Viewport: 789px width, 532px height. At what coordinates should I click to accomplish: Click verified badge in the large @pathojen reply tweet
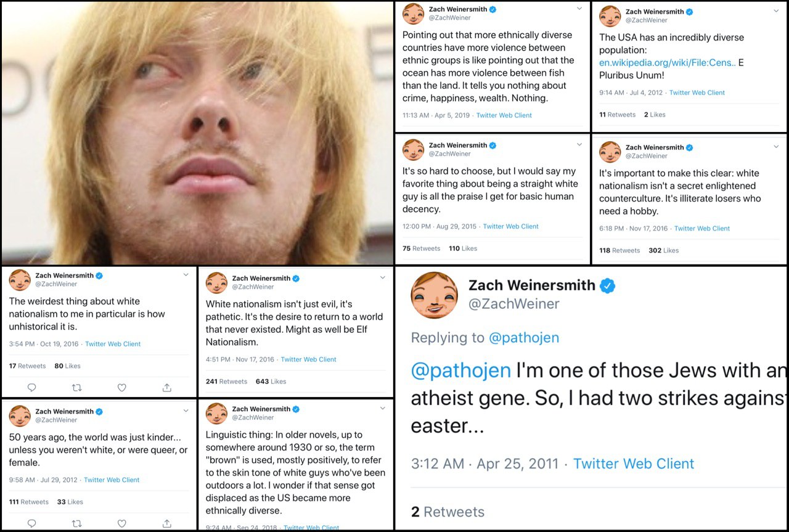point(608,285)
